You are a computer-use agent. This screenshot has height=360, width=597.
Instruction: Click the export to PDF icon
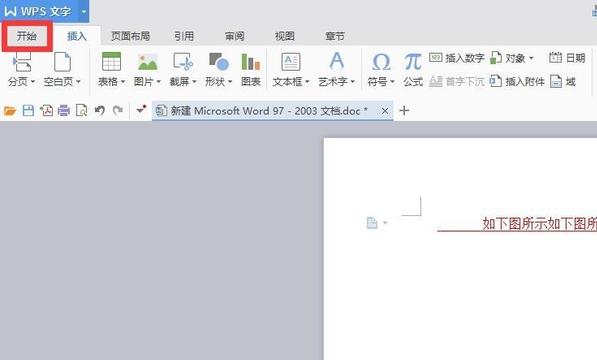pyautogui.click(x=46, y=111)
